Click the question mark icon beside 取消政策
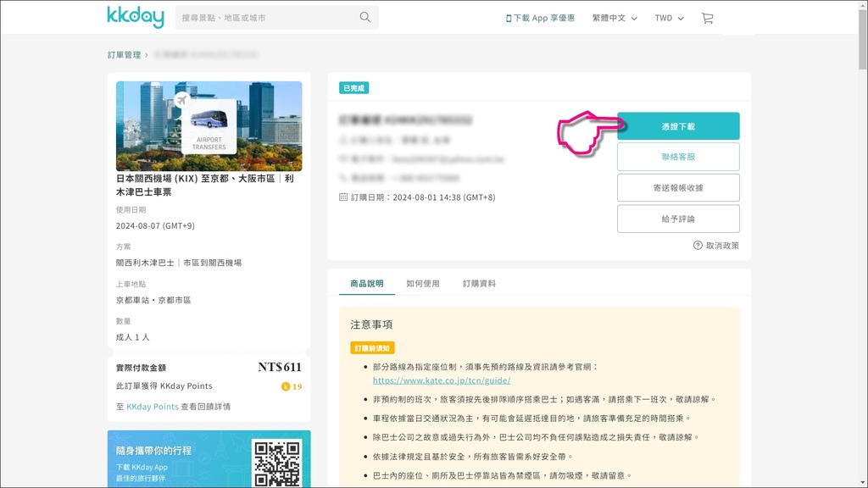 tap(698, 245)
